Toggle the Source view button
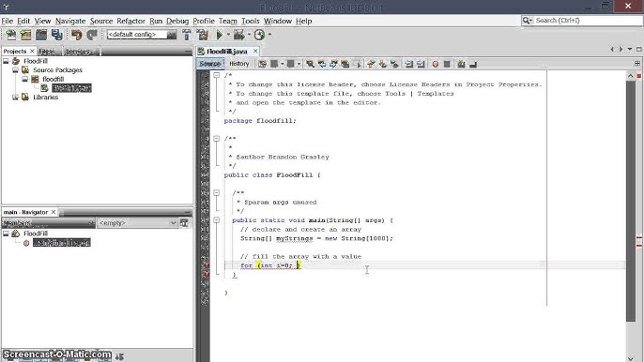 [x=210, y=64]
